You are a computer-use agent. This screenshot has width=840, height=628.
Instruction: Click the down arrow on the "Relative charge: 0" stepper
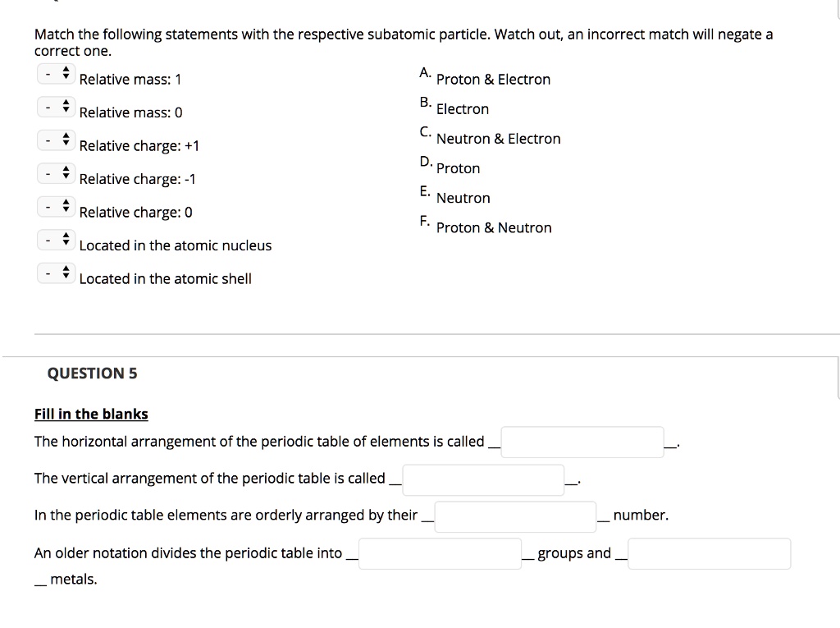(66, 210)
